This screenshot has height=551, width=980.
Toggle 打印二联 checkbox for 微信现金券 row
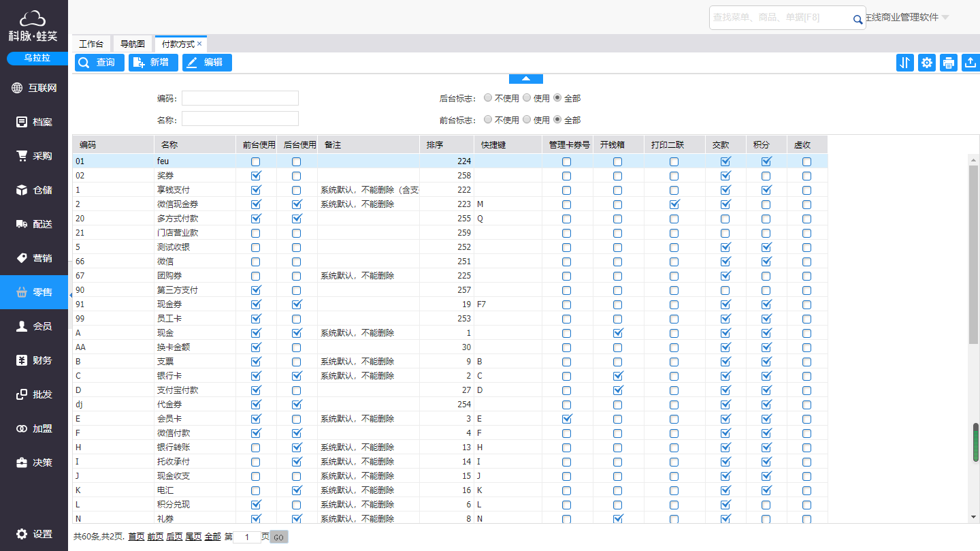[x=674, y=204]
